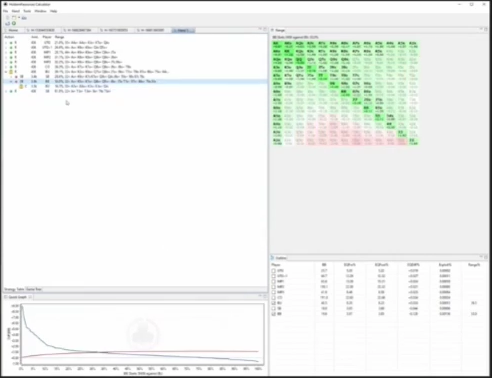492x378 pixels.
Task: Toggle the MP2 checkbox in Overview
Action: pos(274,287)
